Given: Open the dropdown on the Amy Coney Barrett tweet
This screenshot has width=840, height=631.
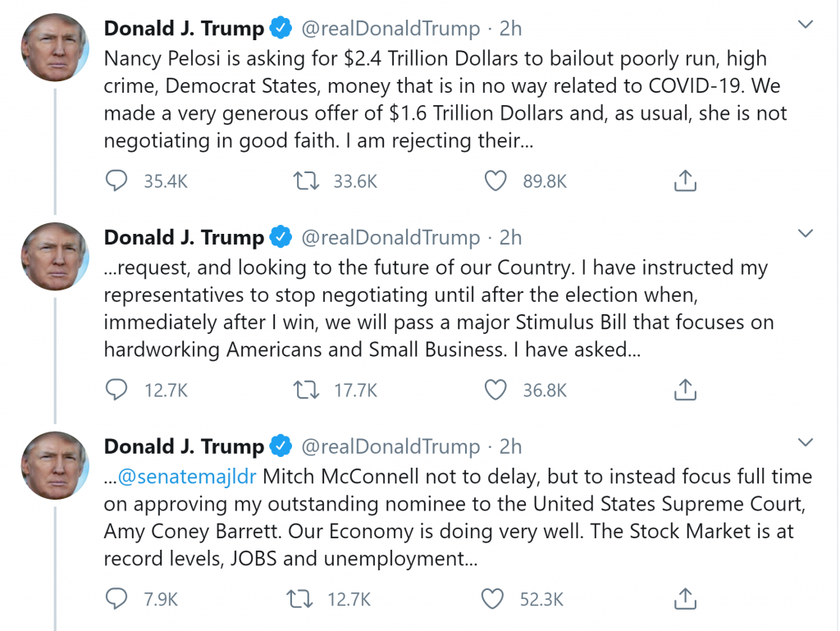Looking at the screenshot, I should [x=805, y=442].
